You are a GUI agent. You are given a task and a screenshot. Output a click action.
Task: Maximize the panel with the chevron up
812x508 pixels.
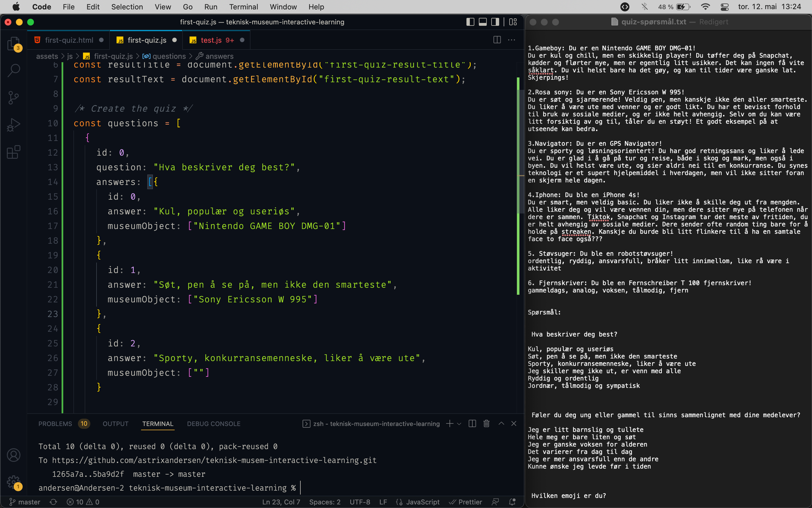coord(501,424)
